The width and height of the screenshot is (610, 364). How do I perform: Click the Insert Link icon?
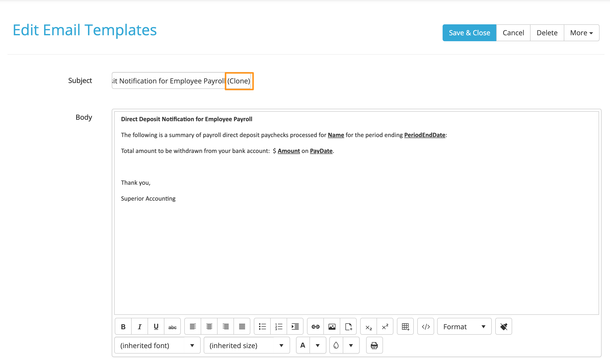pos(315,326)
